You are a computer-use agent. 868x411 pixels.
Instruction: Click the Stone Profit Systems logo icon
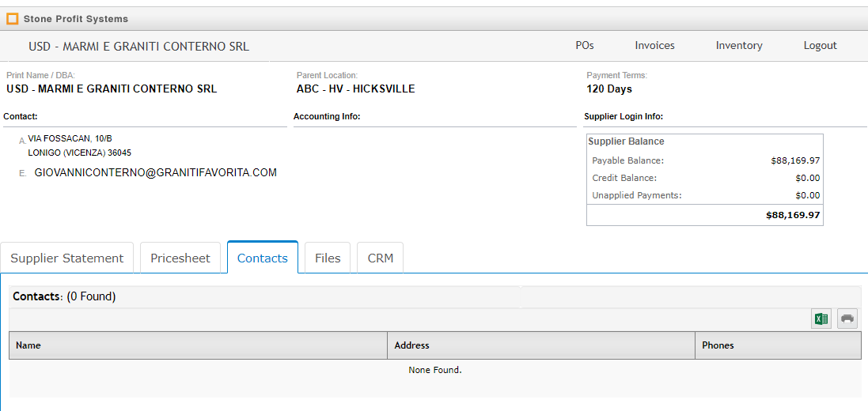(12, 19)
